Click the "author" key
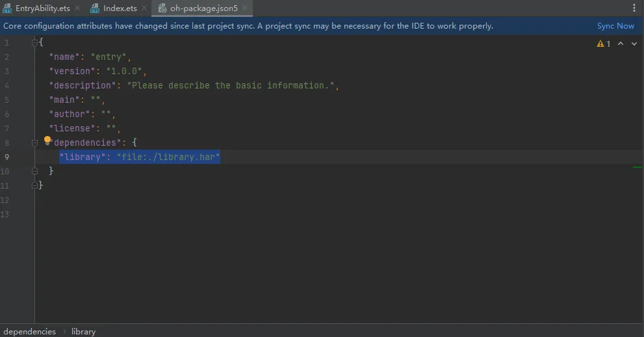The width and height of the screenshot is (644, 337). (x=70, y=114)
